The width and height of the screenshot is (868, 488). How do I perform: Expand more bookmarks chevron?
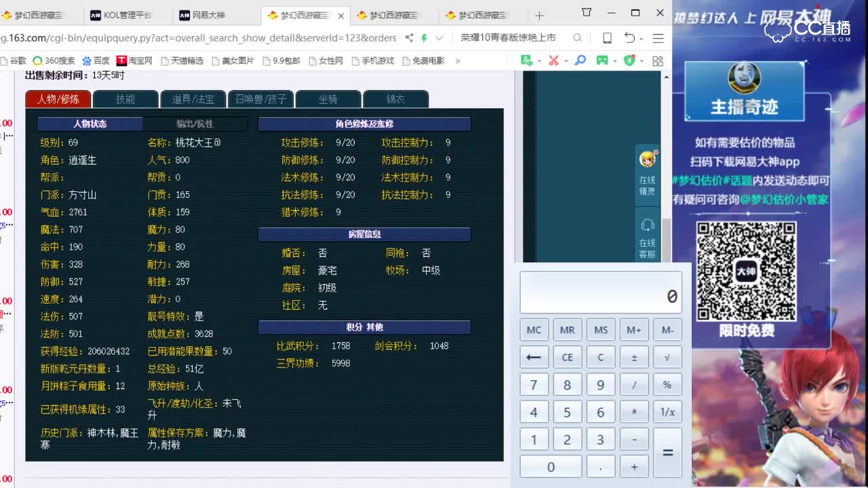pyautogui.click(x=458, y=61)
